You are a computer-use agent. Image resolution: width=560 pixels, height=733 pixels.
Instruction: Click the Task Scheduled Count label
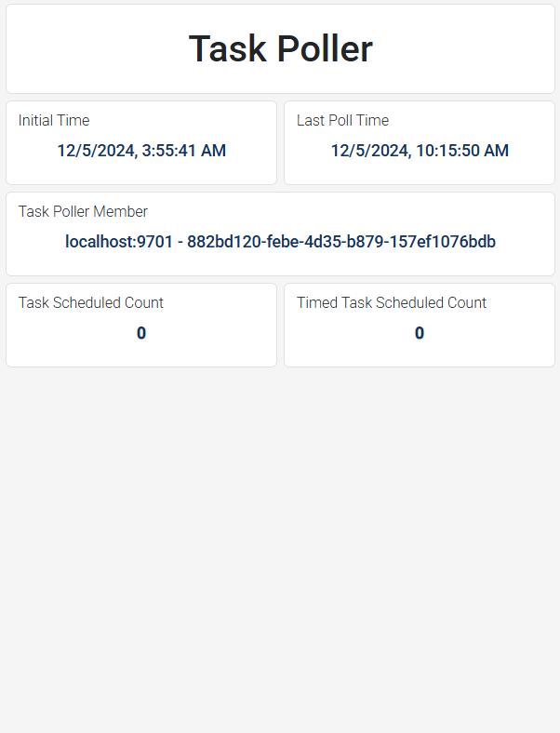click(91, 302)
